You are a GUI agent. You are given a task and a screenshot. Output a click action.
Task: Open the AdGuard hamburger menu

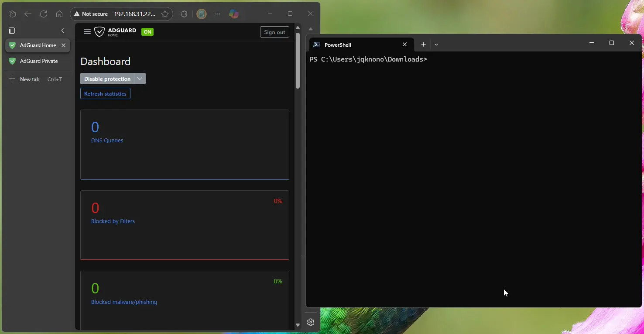coord(87,31)
